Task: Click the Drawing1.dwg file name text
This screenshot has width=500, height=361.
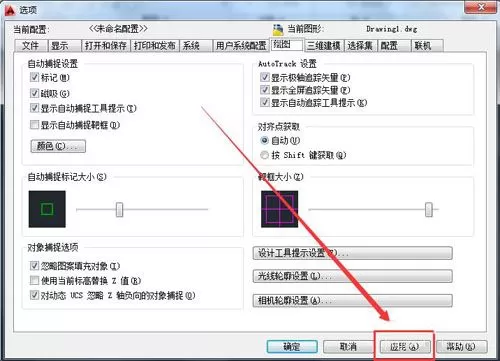Action: pyautogui.click(x=392, y=29)
